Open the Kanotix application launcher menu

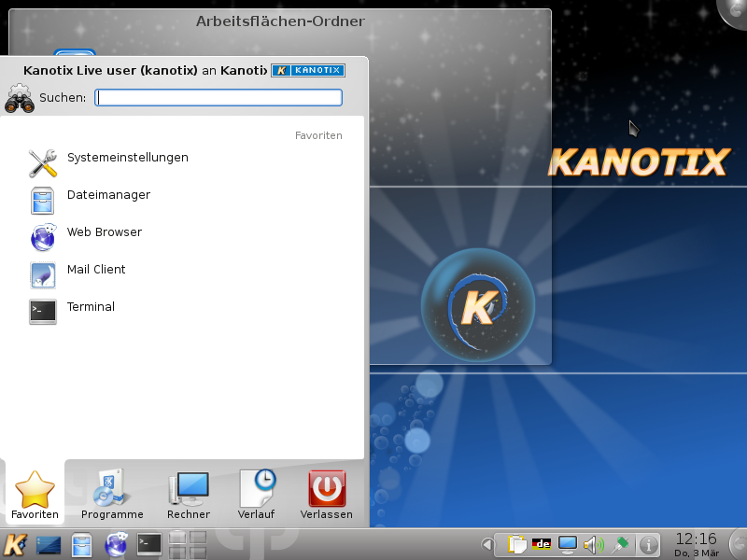pos(14,544)
